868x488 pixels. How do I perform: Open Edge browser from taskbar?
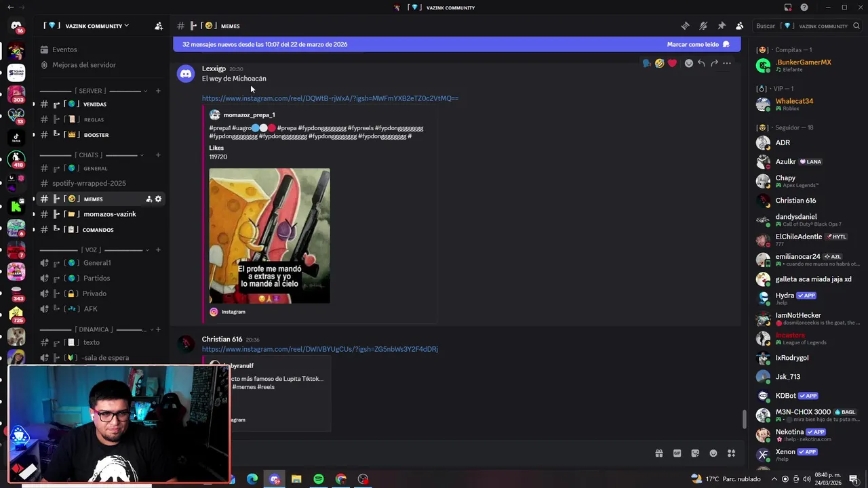click(252, 479)
